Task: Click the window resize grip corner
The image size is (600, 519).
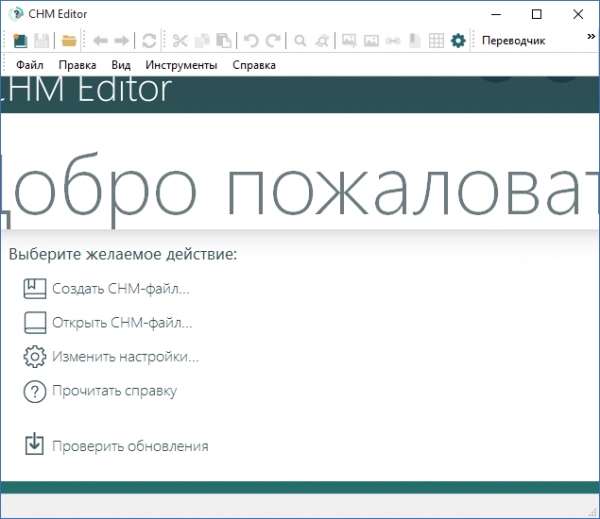Action: [594, 513]
